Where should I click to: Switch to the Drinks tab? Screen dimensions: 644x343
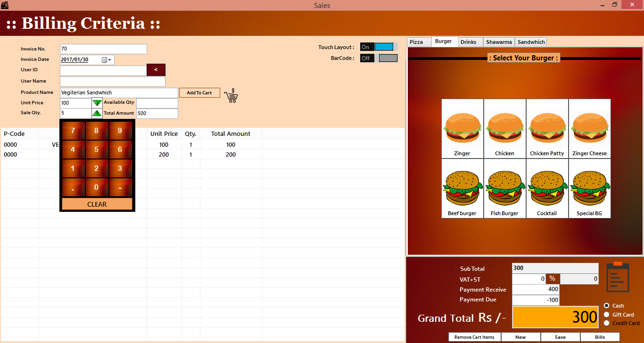470,42
